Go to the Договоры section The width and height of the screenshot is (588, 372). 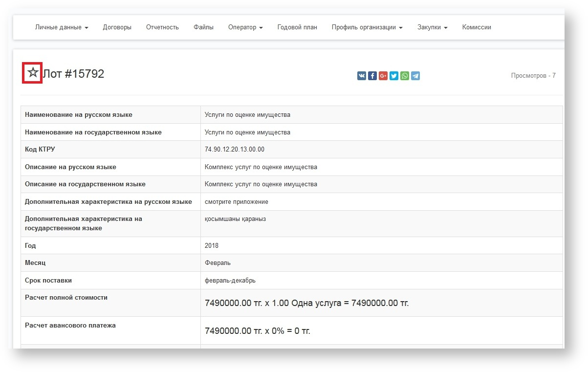(x=117, y=27)
